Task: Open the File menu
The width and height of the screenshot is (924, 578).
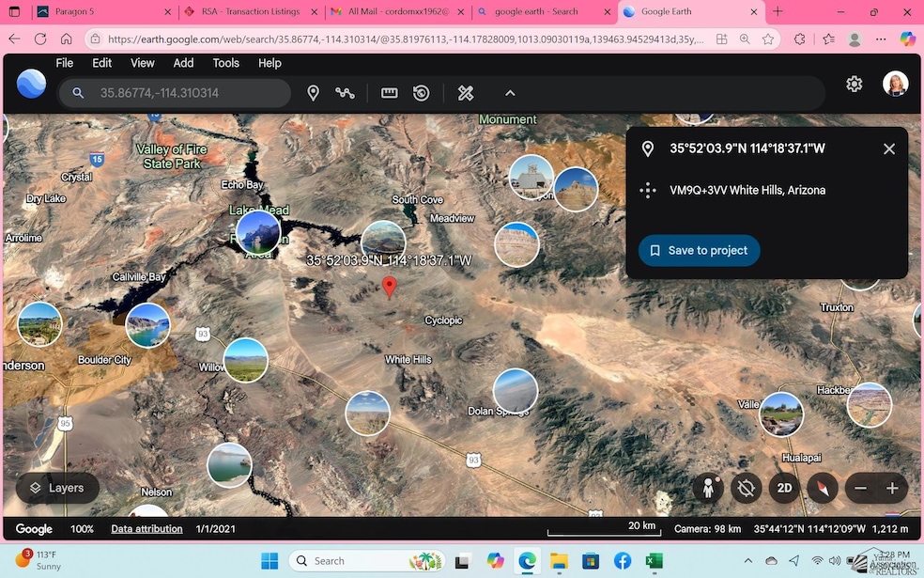Action: click(x=64, y=63)
